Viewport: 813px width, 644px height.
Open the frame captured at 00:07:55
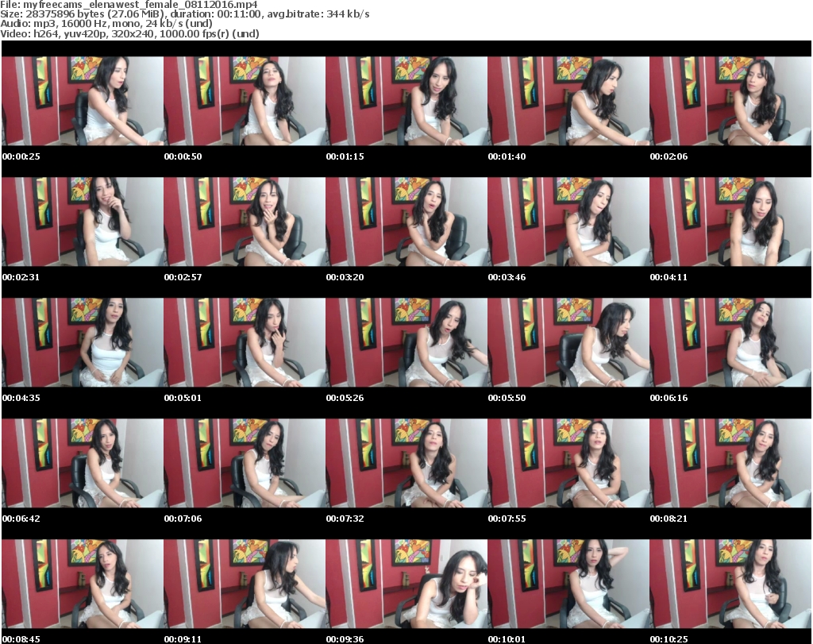568,463
